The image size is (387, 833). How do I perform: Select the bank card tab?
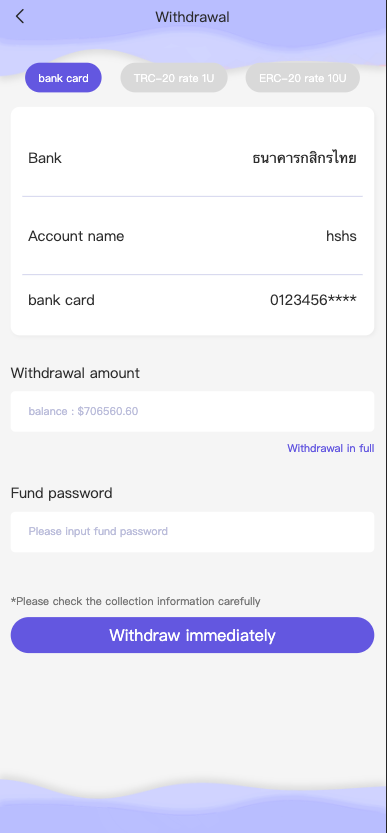click(x=63, y=78)
